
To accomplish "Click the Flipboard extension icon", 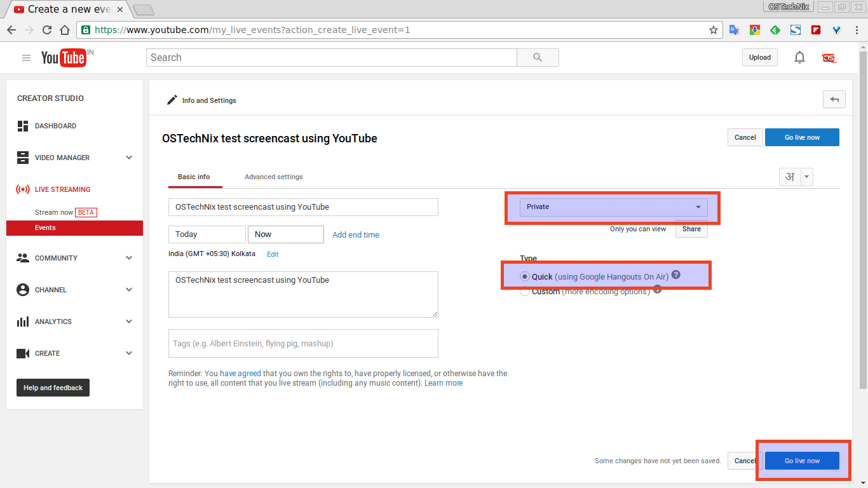I will coord(816,30).
